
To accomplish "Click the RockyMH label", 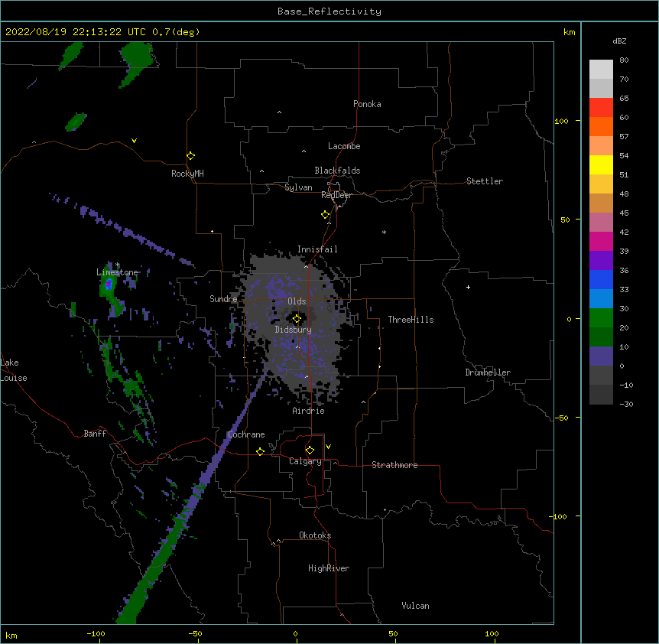I will pos(187,174).
